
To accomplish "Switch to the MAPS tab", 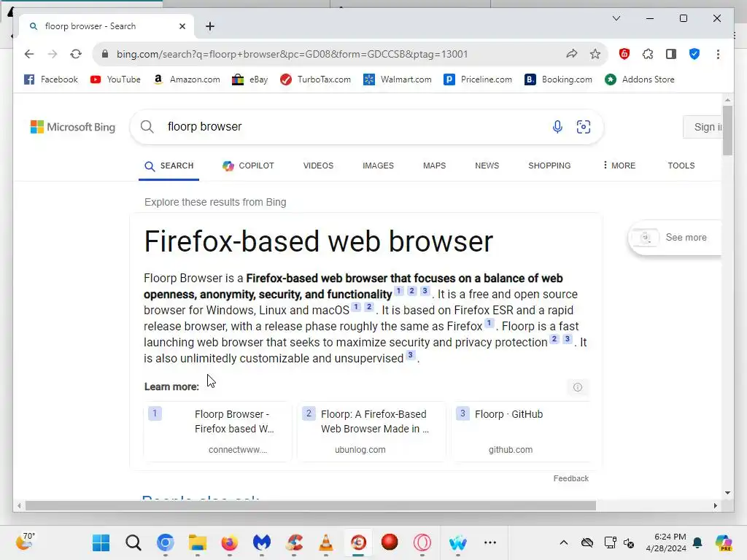I will point(435,166).
